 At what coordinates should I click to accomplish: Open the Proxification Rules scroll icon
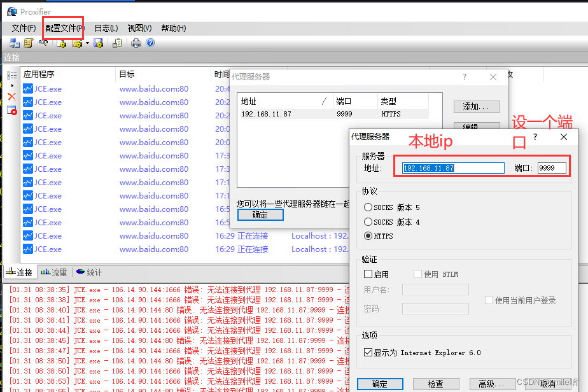[x=29, y=43]
